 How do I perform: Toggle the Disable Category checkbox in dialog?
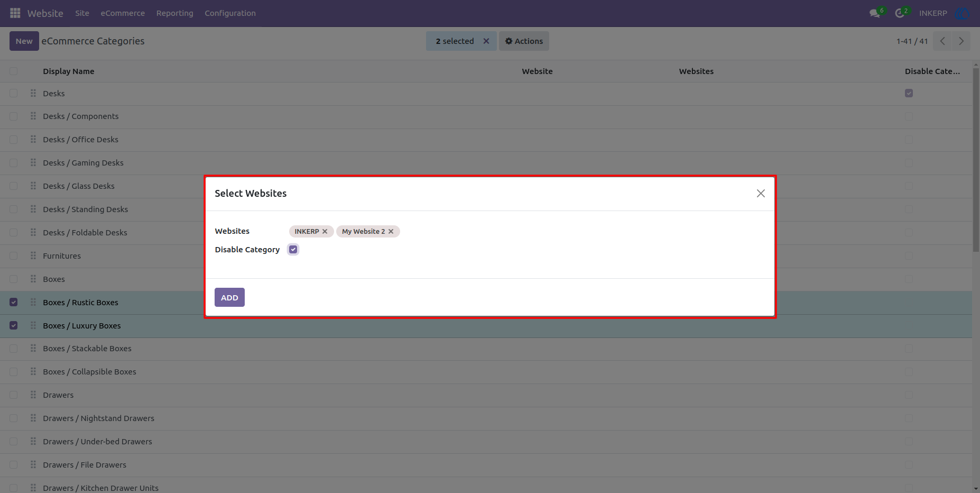coord(293,250)
